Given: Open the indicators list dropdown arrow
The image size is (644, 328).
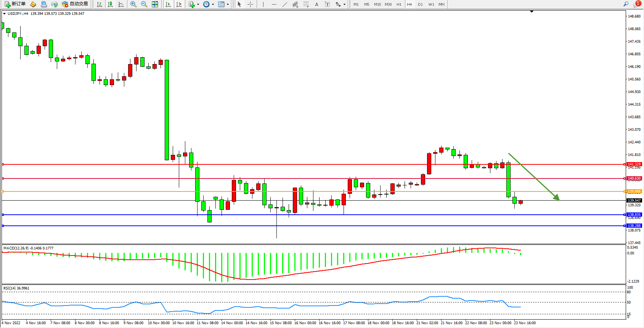Looking at the screenshot, I should coord(198,5).
